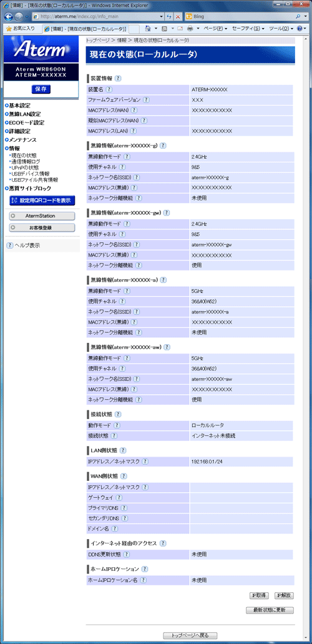312x644 pixels.
Task: Open help icon beside プライマリDNS
Action: (x=125, y=508)
